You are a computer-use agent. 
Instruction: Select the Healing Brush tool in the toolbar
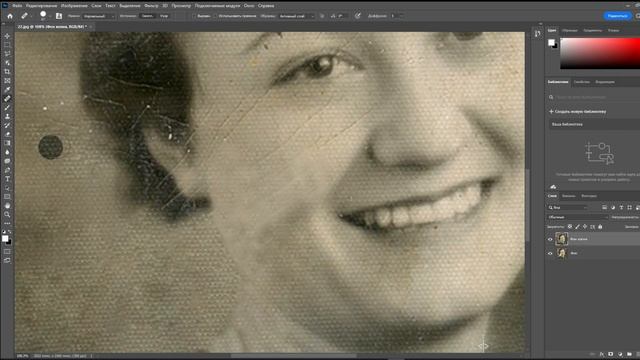click(7, 99)
